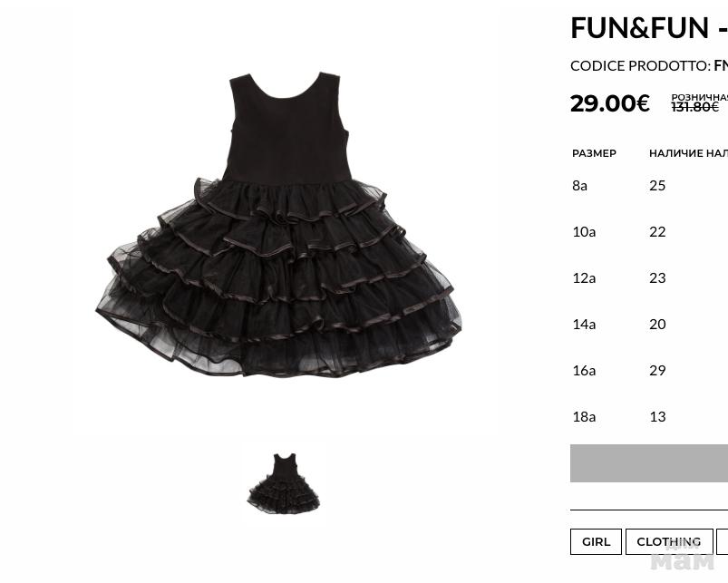Pick the 12a size row

click(x=584, y=278)
